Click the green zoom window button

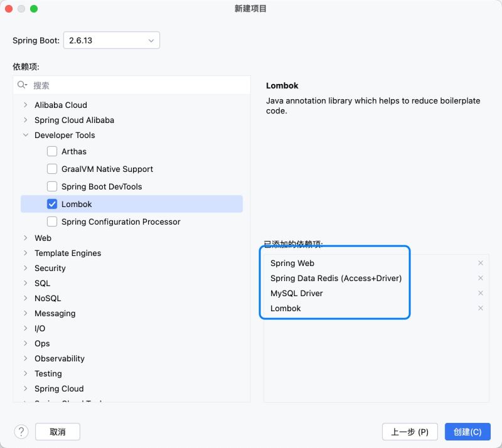[34, 9]
